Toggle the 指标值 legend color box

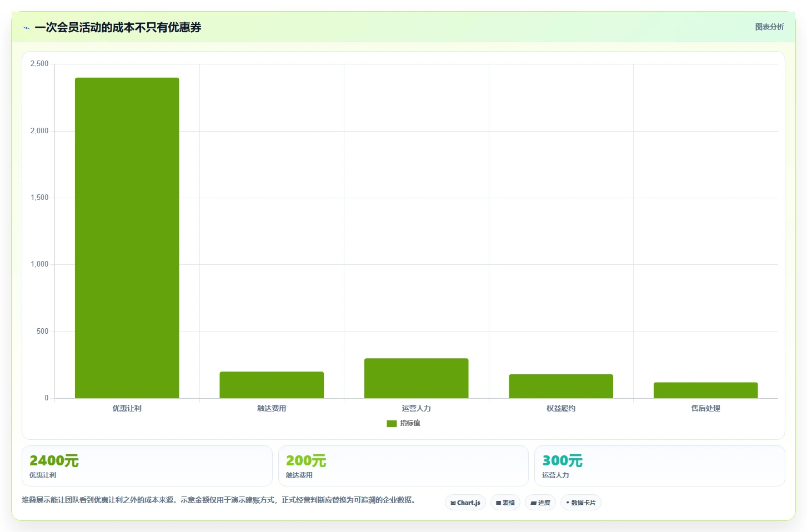click(x=392, y=423)
